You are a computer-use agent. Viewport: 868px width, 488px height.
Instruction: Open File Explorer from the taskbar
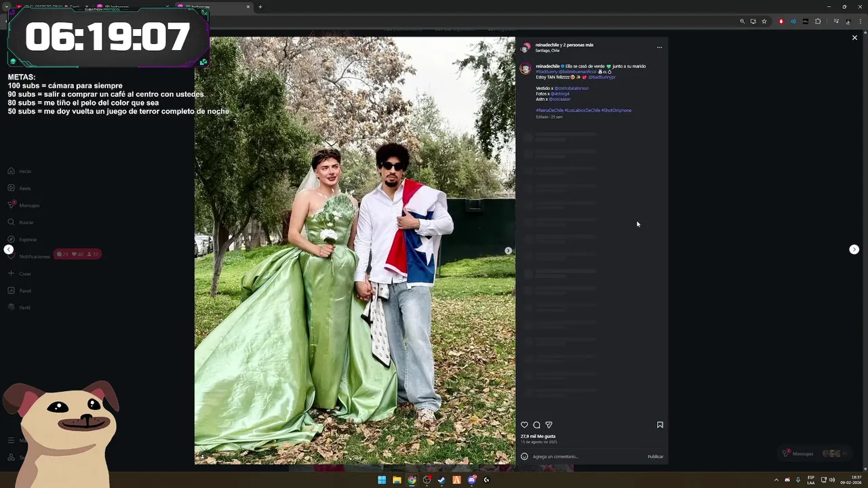(397, 480)
